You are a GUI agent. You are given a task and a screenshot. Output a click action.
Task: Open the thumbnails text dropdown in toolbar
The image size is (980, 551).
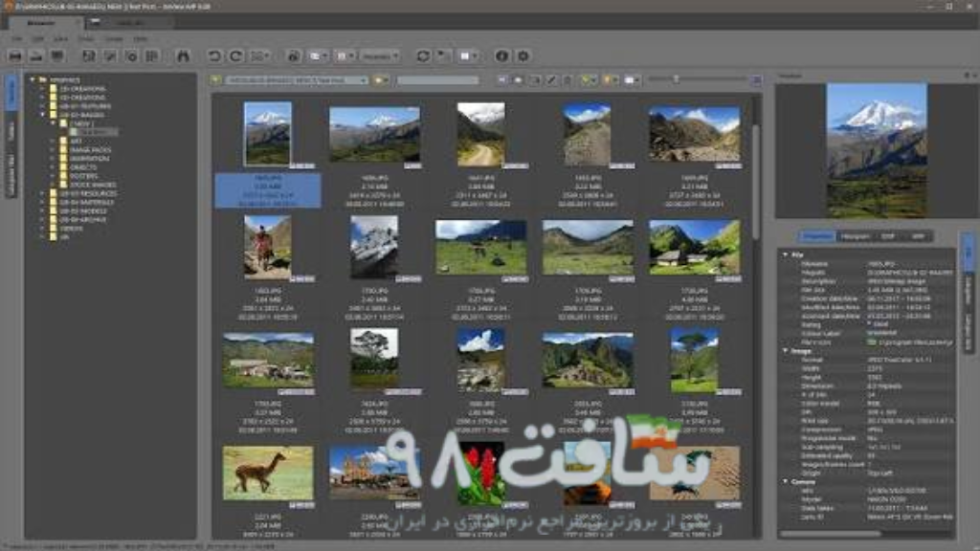381,56
